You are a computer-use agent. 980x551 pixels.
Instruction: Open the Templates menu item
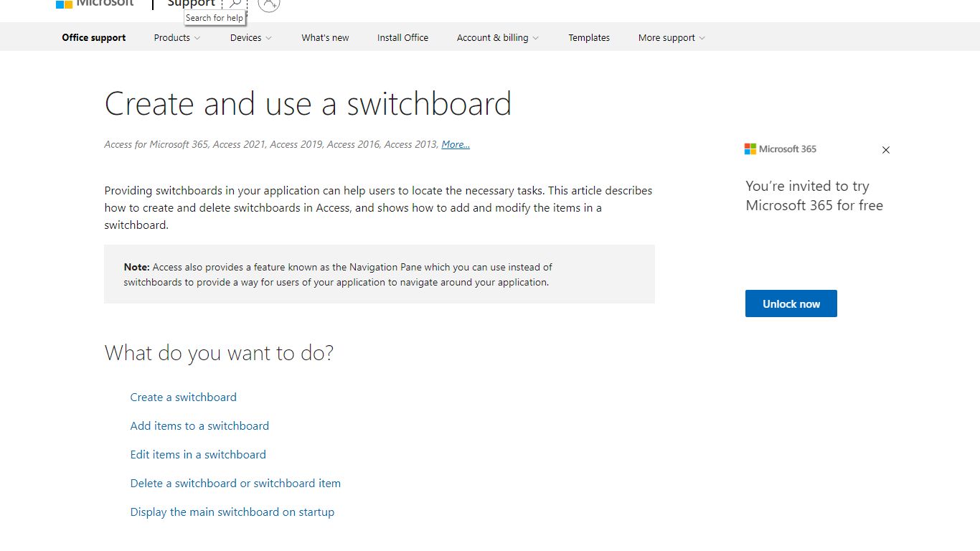[x=589, y=37]
